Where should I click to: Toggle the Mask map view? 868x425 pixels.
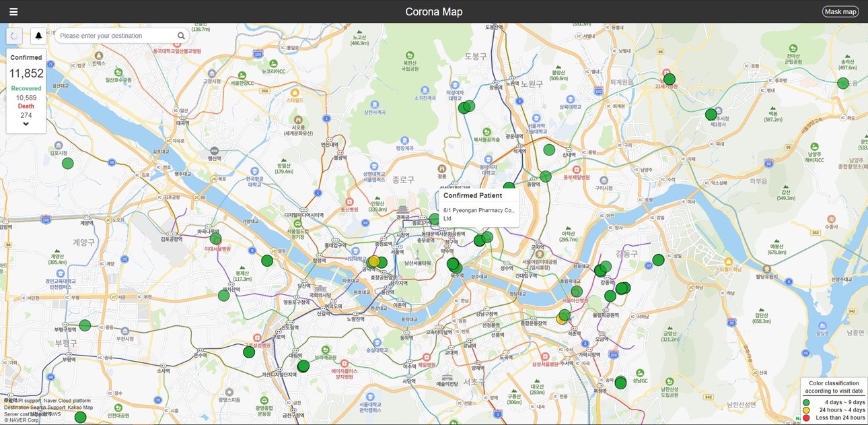(x=840, y=11)
